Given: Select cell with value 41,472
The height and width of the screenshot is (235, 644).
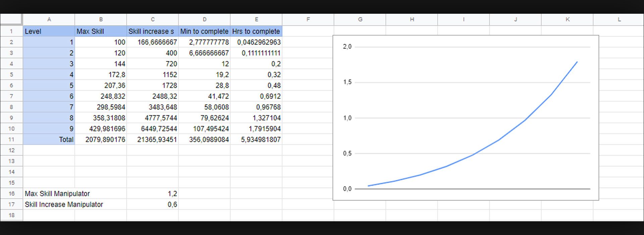Looking at the screenshot, I should click(x=204, y=96).
